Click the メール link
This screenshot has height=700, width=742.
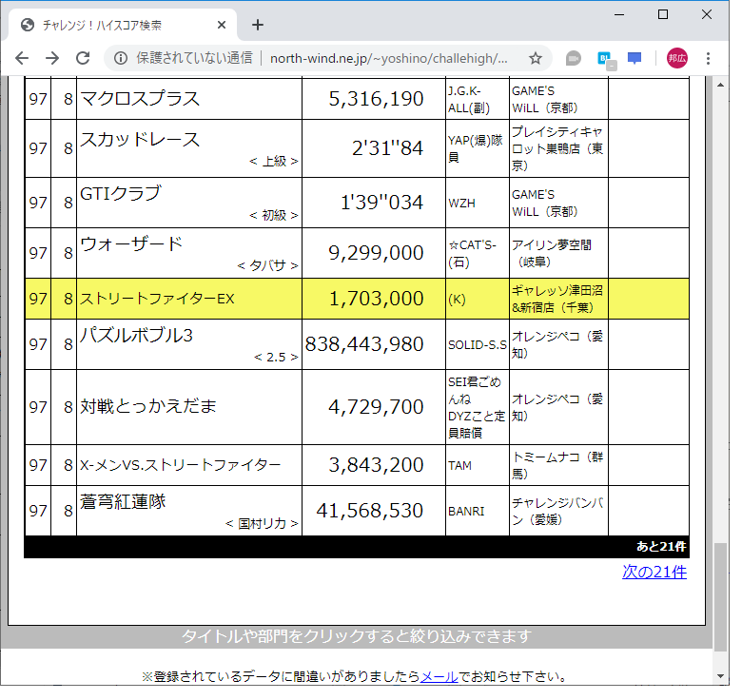(439, 676)
